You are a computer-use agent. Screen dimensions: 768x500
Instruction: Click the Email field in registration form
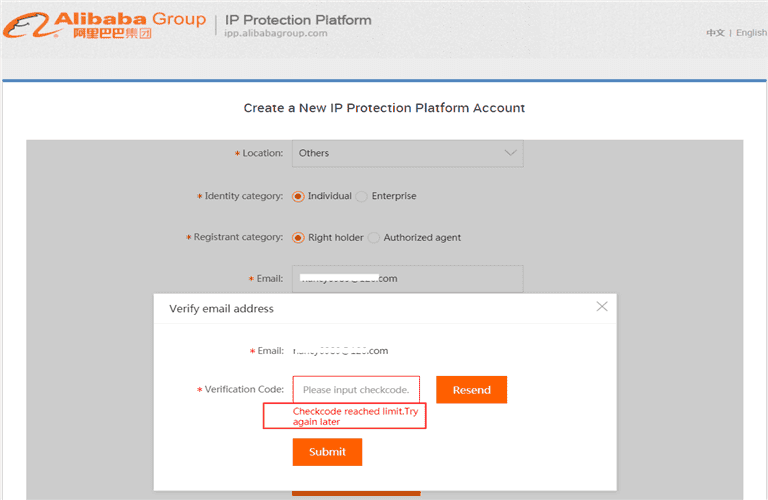(407, 279)
